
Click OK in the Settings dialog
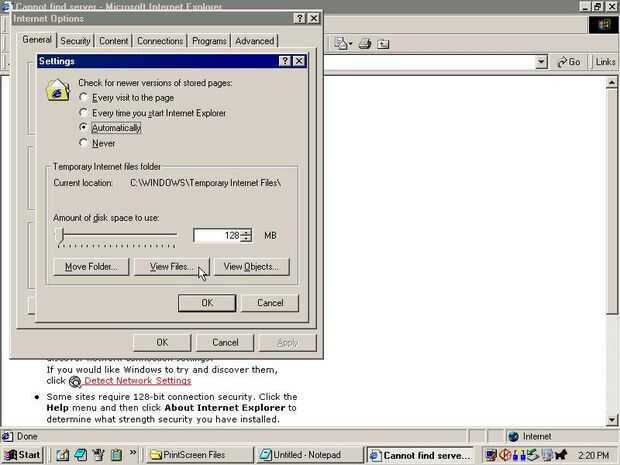pos(207,303)
